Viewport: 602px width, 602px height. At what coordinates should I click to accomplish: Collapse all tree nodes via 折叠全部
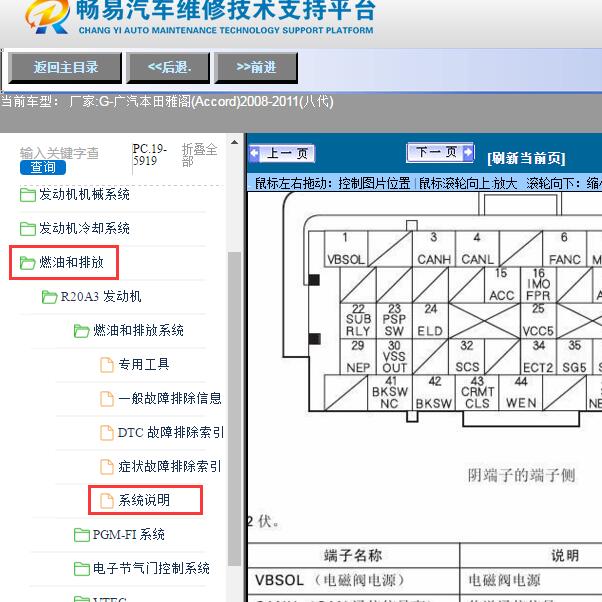(199, 155)
